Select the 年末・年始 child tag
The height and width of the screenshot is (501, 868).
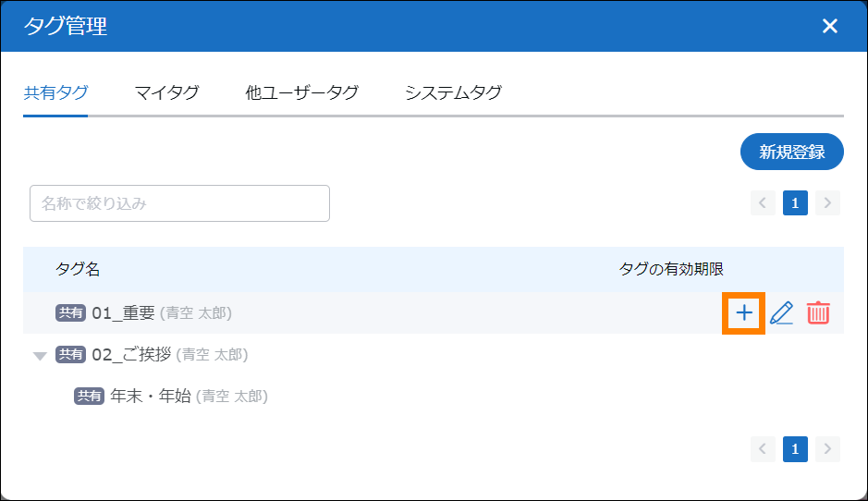(x=150, y=396)
